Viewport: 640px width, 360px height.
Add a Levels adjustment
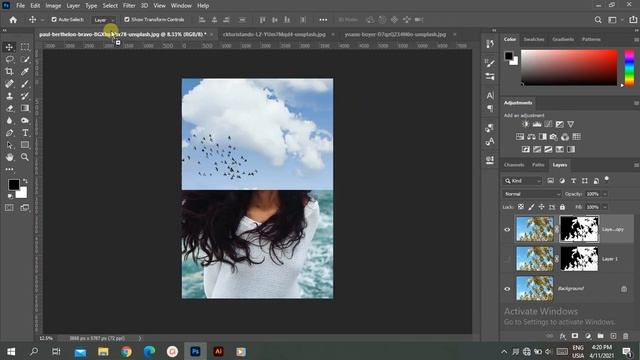click(537, 124)
